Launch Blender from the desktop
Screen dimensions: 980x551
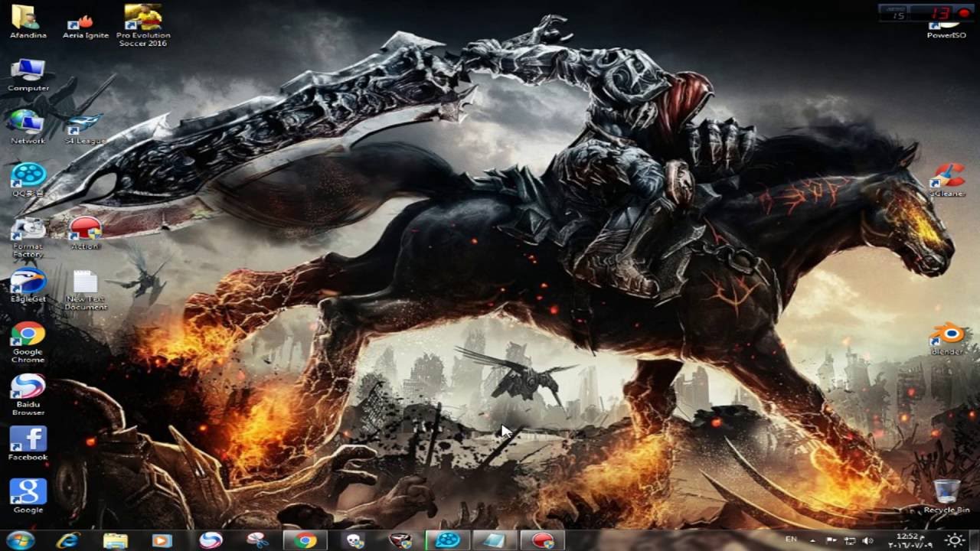pyautogui.click(x=947, y=337)
